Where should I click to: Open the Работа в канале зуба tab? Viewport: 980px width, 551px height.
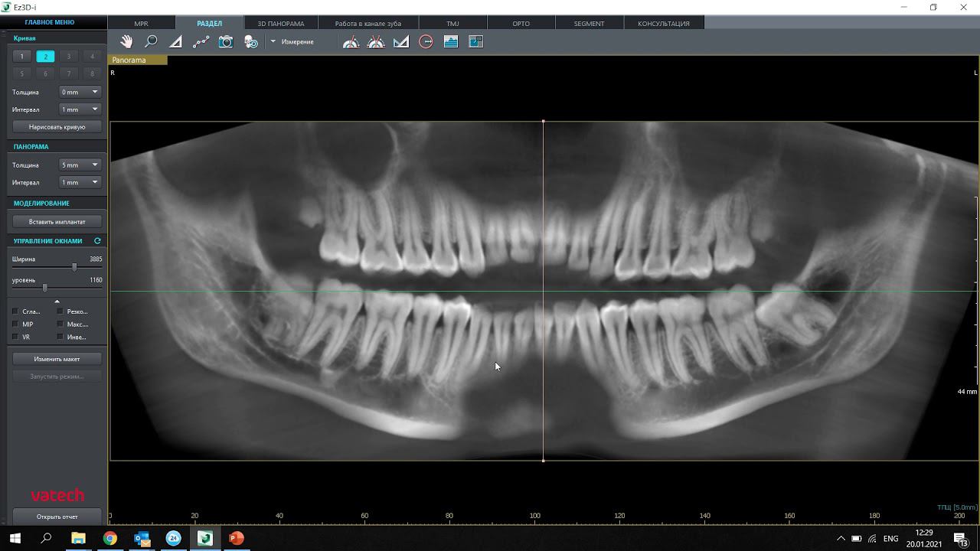click(367, 23)
